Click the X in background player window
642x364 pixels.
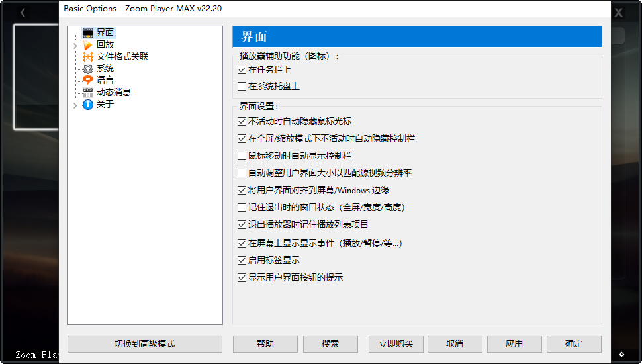pos(619,13)
